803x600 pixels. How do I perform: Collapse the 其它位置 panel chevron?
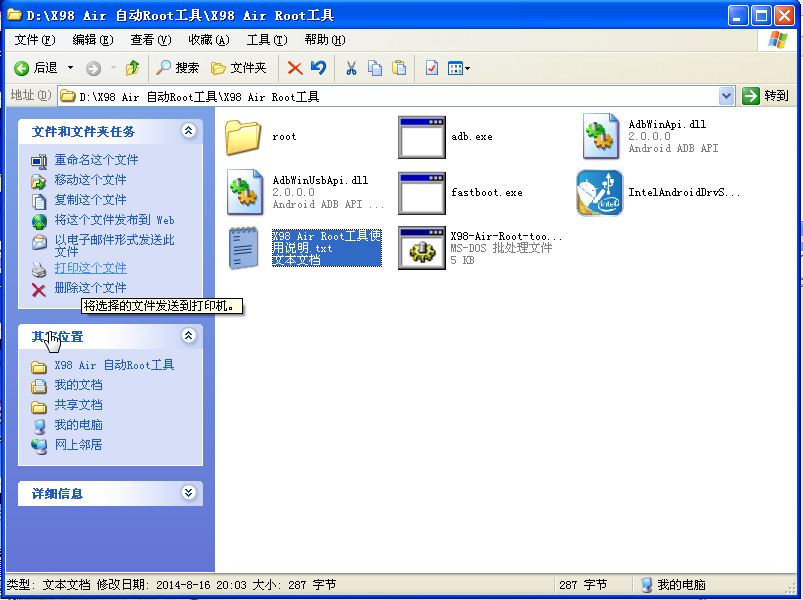188,336
